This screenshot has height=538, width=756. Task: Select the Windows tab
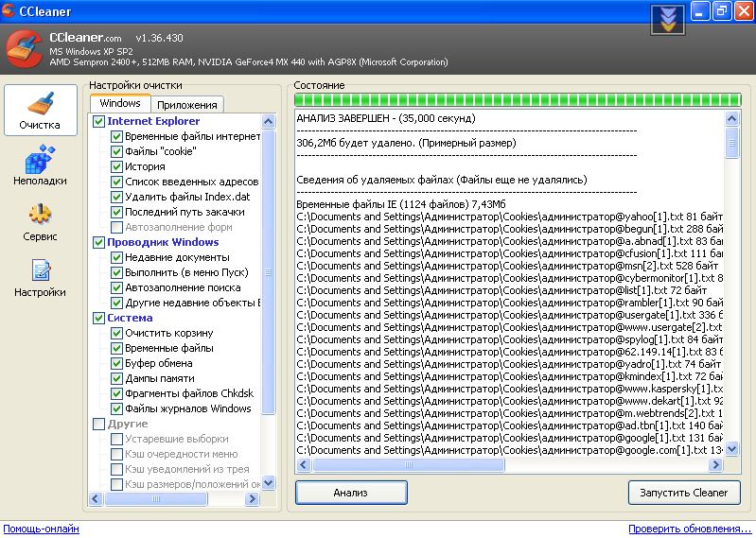tap(120, 104)
